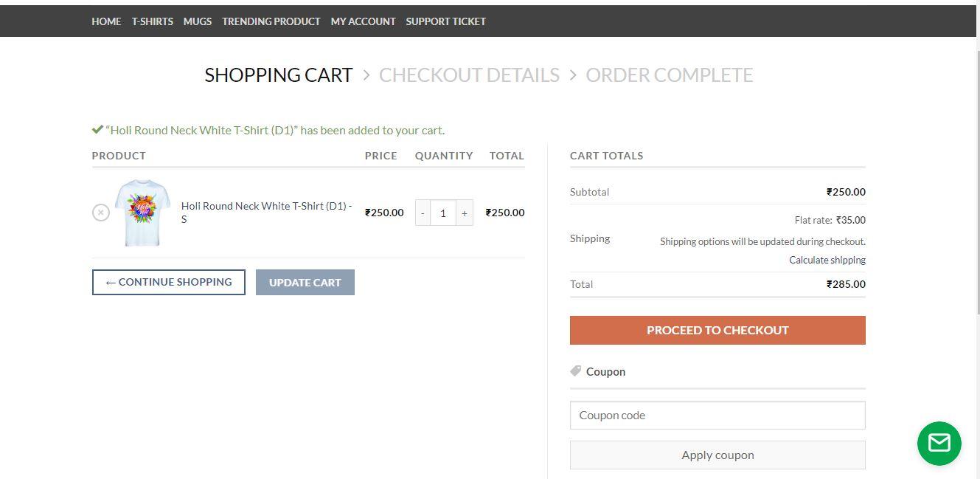Open the SUPPORT TICKET page
The height and width of the screenshot is (479, 980).
coord(445,21)
